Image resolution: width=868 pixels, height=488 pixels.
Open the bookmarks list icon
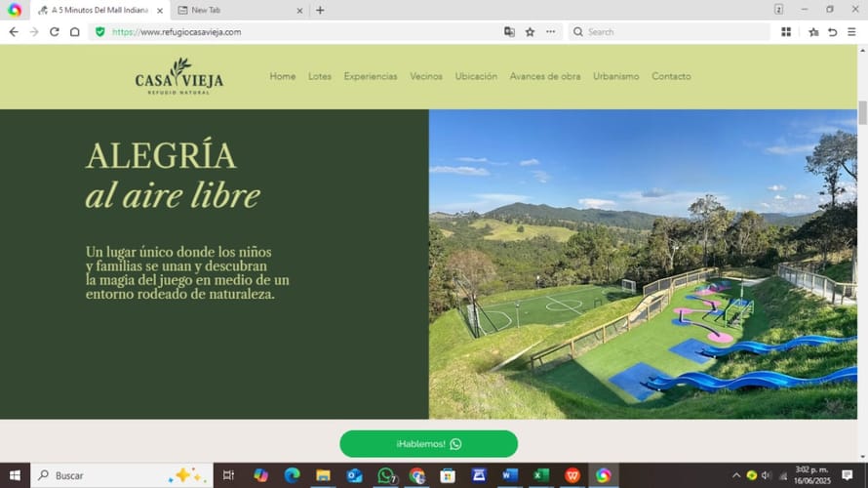[813, 32]
